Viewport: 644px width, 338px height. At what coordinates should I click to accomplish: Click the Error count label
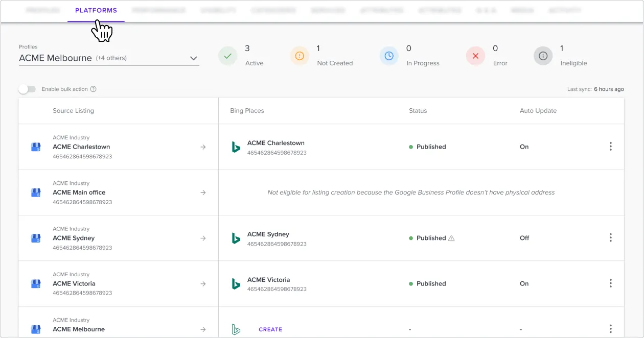pyautogui.click(x=500, y=63)
